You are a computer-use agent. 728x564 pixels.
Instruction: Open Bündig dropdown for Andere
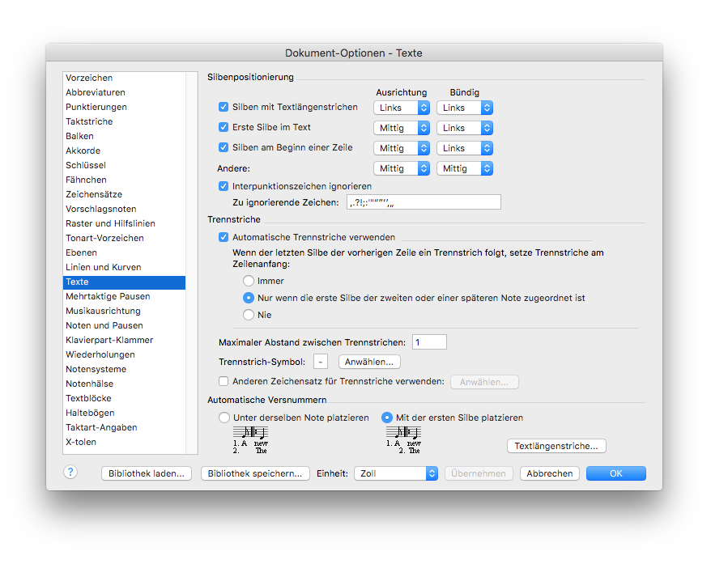tap(465, 169)
